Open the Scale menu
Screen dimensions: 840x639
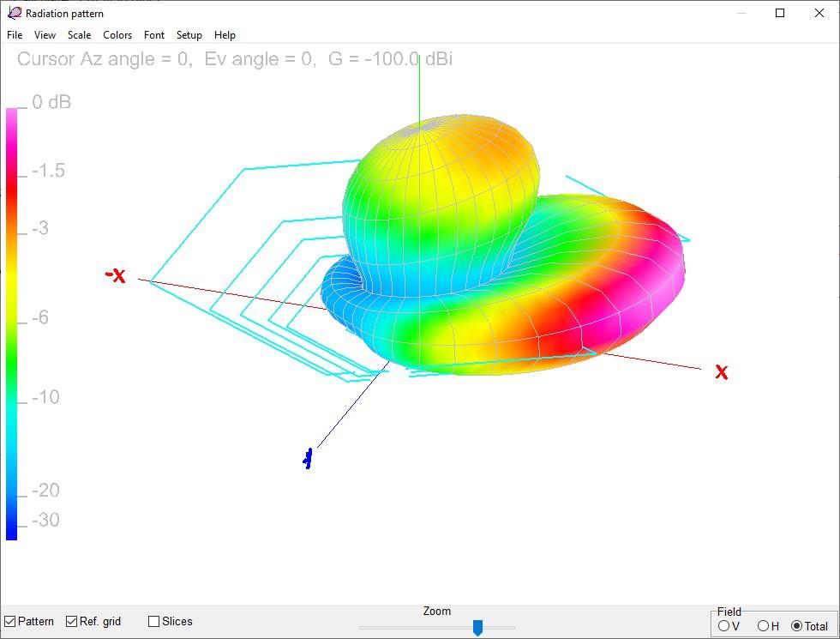pyautogui.click(x=79, y=35)
